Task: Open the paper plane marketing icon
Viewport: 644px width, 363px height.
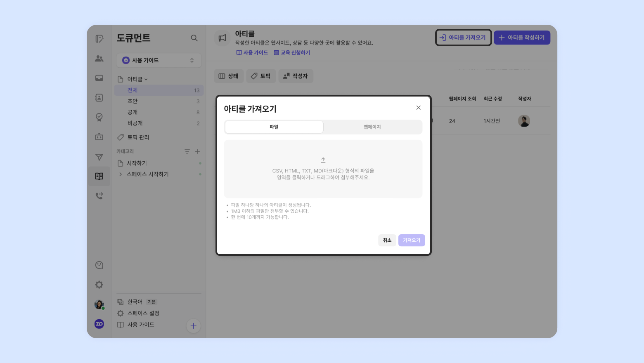Action: click(99, 157)
